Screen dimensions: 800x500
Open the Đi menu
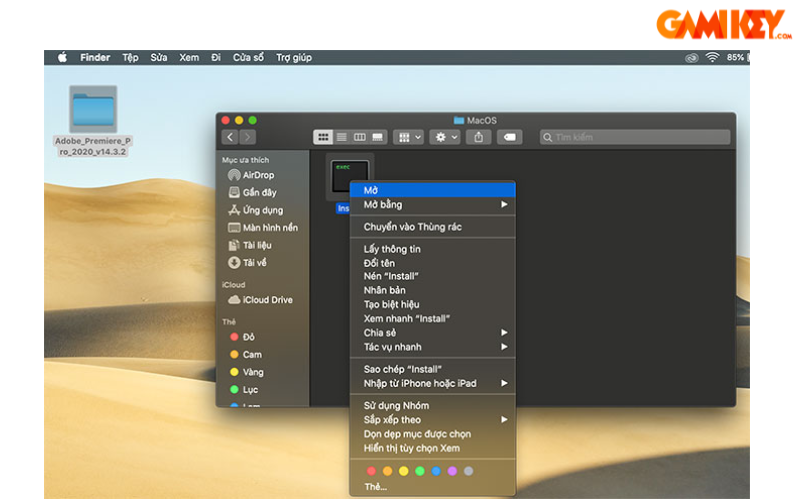click(216, 58)
